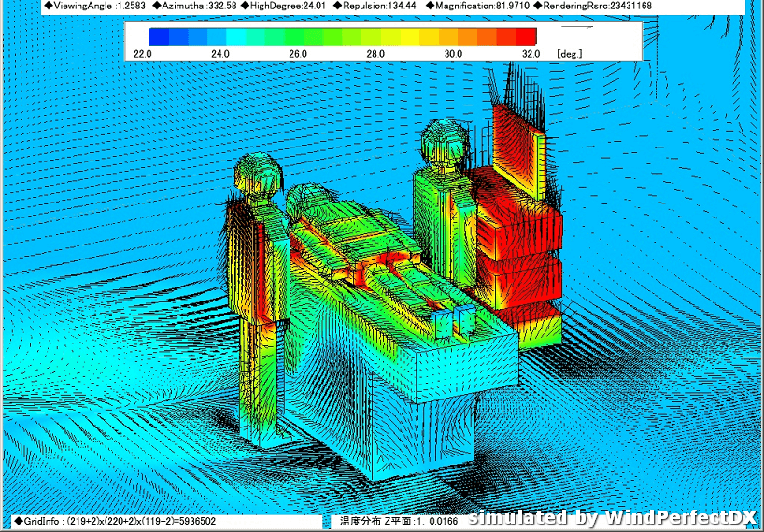The image size is (764, 532).
Task: Click the patient's feet on the table
Action: [x=449, y=321]
